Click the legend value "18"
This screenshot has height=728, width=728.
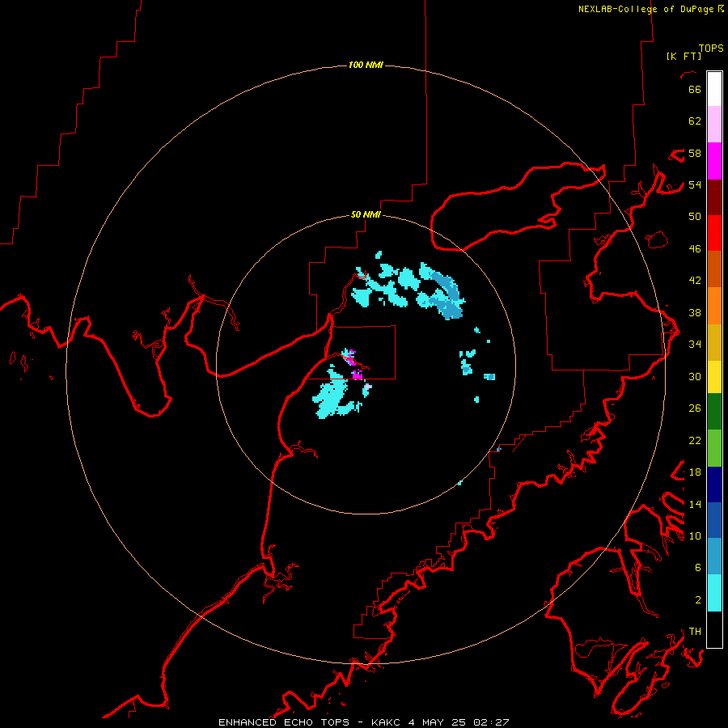(695, 472)
